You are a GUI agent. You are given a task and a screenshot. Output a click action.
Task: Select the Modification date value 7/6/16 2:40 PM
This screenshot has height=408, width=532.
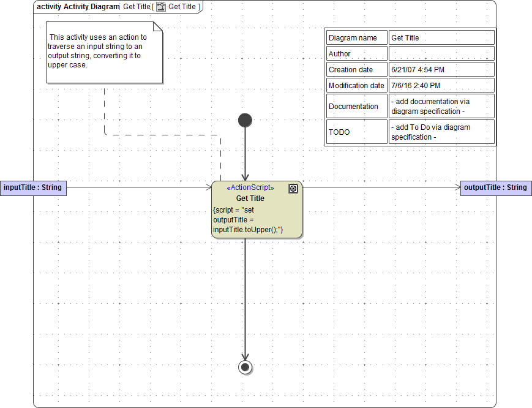click(416, 85)
